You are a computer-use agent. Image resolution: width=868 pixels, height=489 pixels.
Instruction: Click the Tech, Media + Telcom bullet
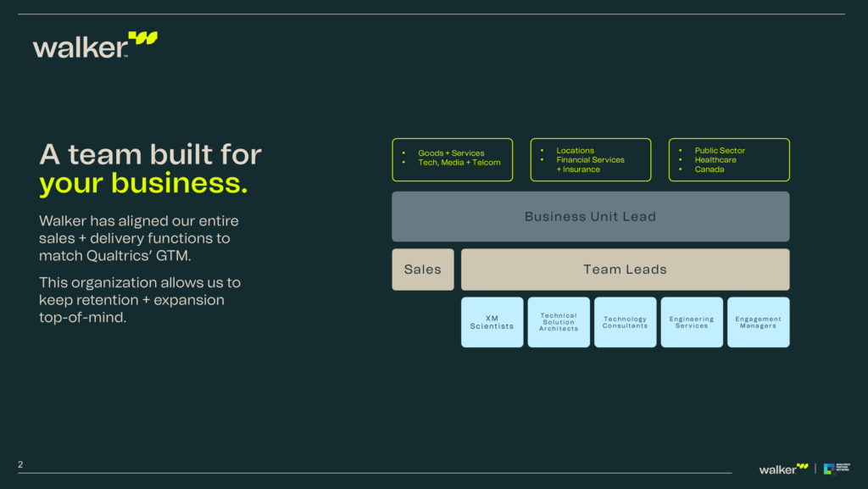point(459,163)
